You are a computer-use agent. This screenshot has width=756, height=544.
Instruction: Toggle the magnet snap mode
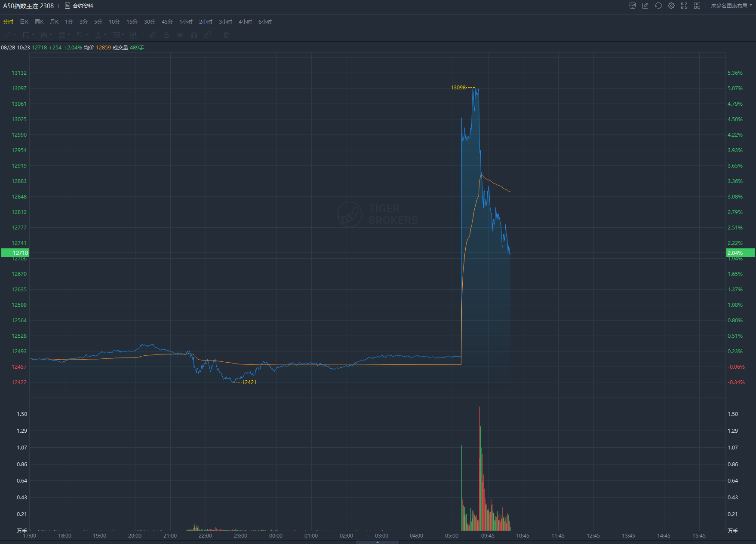194,35
